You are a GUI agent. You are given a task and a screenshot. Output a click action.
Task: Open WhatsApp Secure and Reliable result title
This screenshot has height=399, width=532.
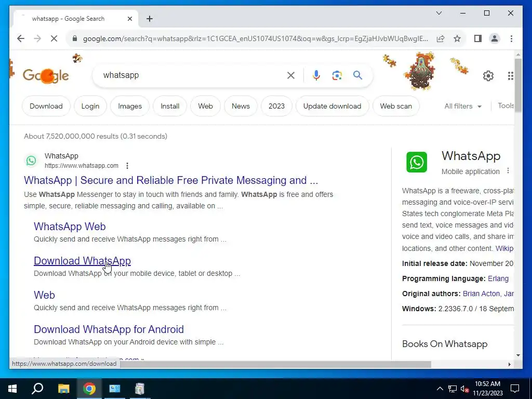pos(171,180)
